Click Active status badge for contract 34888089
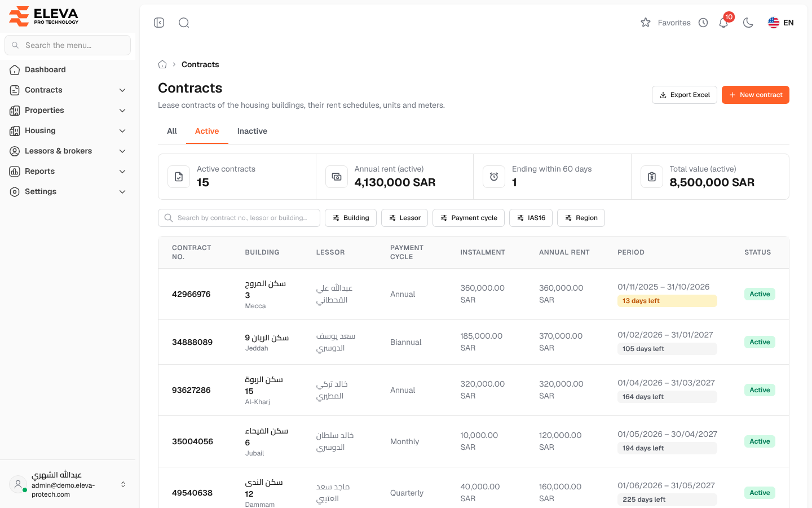Image resolution: width=812 pixels, height=508 pixels. [760, 342]
